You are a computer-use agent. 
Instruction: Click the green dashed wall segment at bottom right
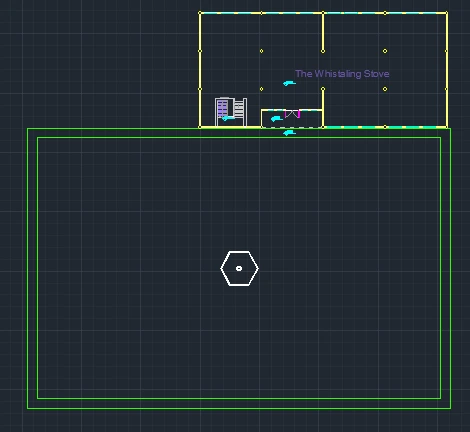[x=385, y=127]
